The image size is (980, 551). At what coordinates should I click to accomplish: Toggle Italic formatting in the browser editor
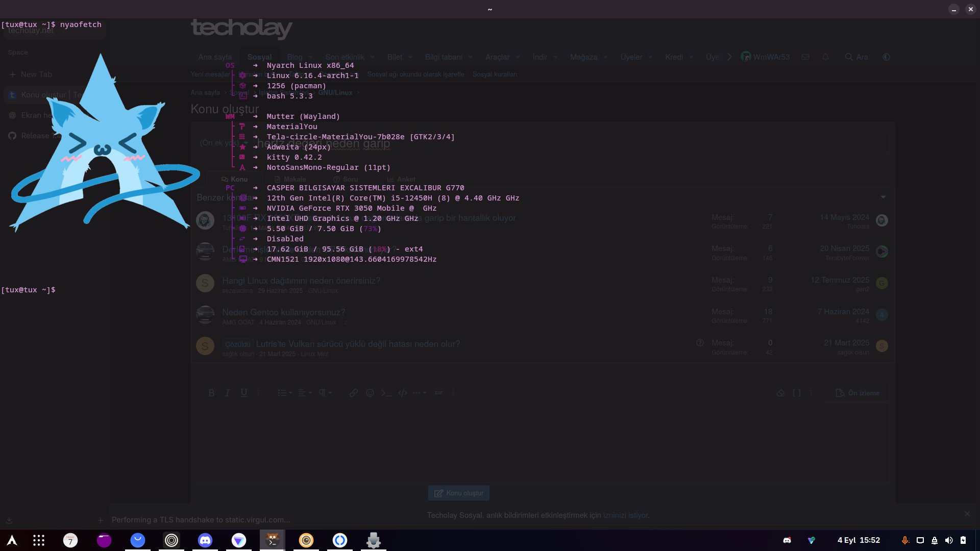(228, 393)
